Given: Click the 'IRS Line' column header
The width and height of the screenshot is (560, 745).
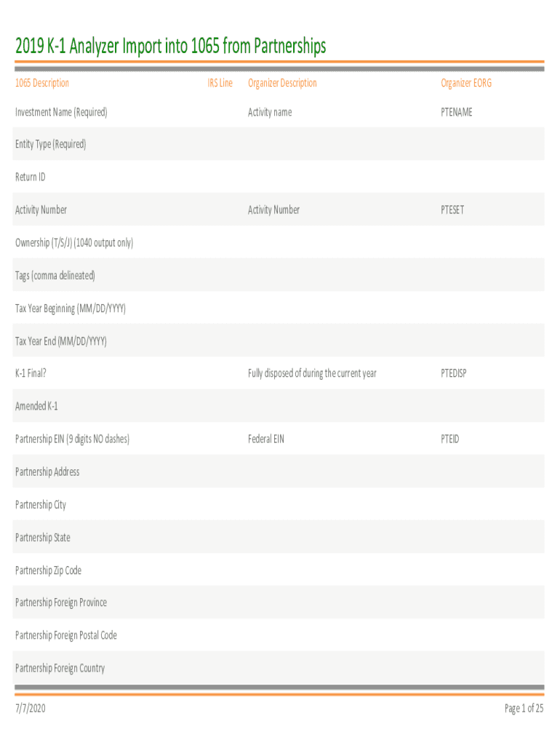Looking at the screenshot, I should pyautogui.click(x=220, y=83).
